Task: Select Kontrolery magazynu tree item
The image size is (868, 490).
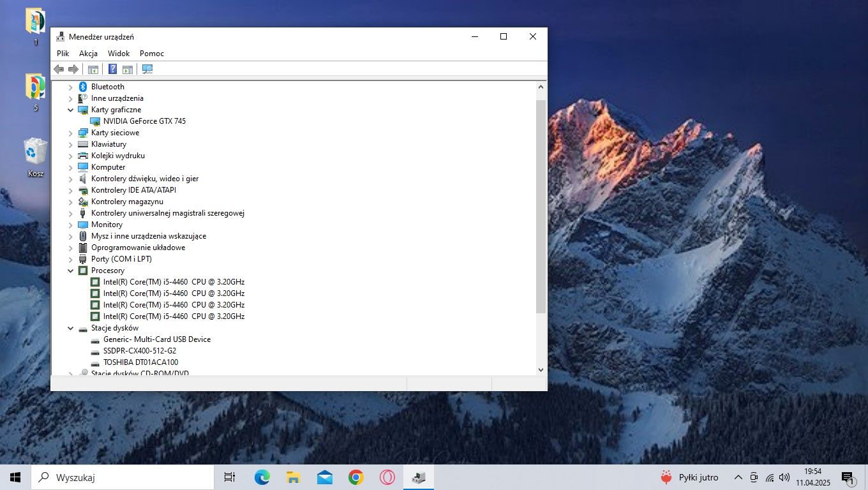Action: point(127,202)
